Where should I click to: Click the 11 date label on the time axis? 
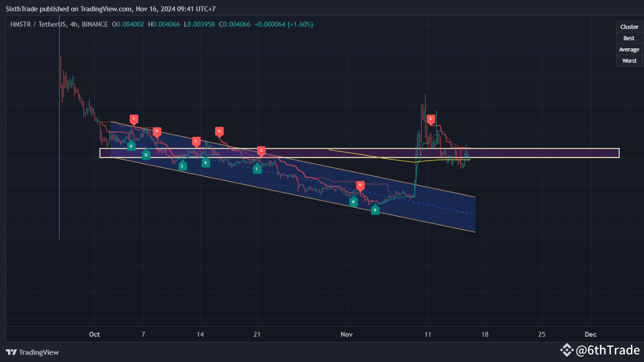(428, 334)
